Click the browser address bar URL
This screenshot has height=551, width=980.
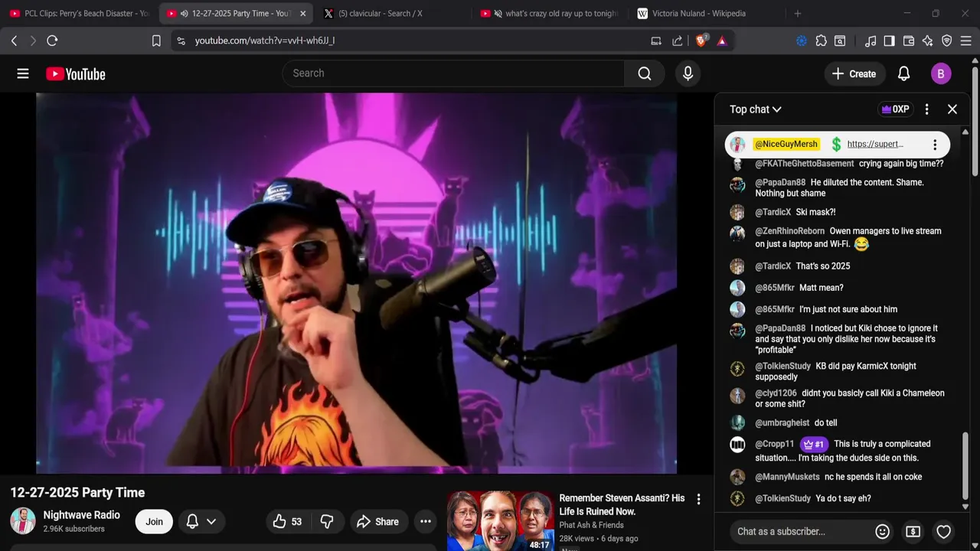(265, 41)
